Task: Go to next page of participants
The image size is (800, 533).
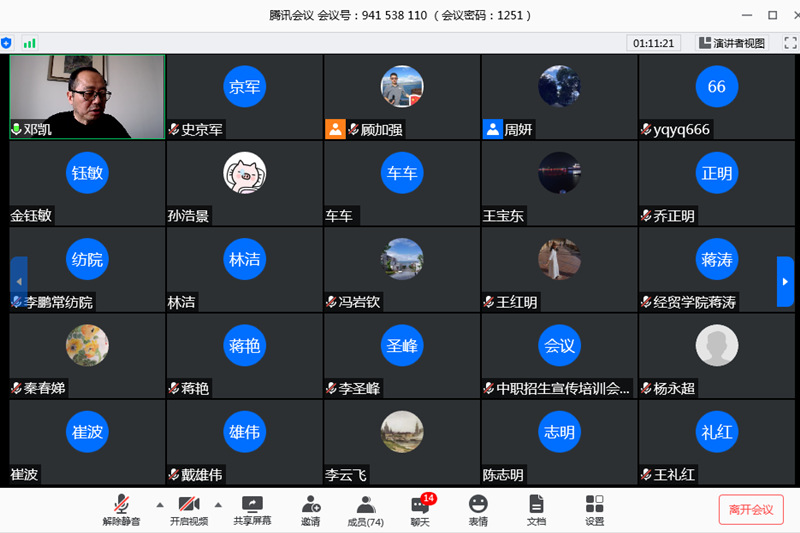Action: (785, 282)
